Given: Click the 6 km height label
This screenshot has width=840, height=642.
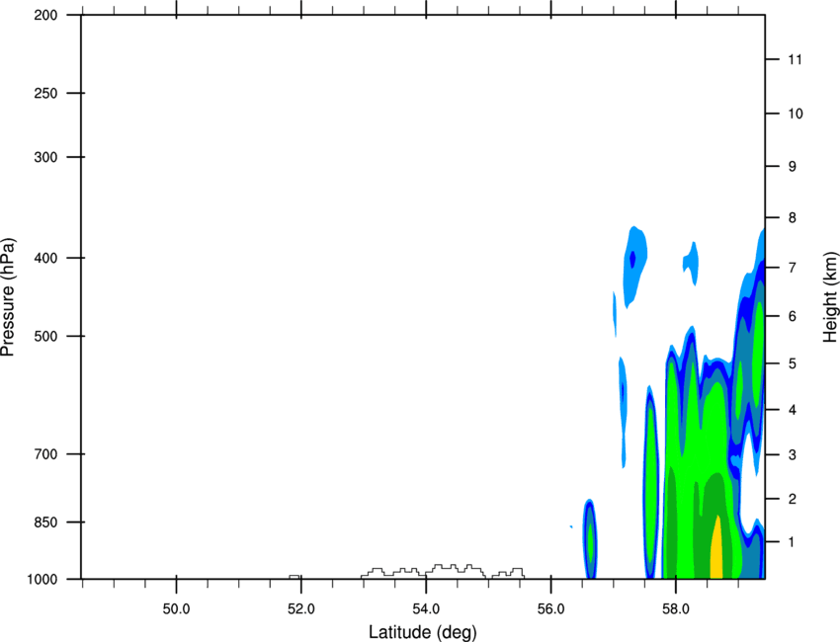Looking at the screenshot, I should (793, 316).
